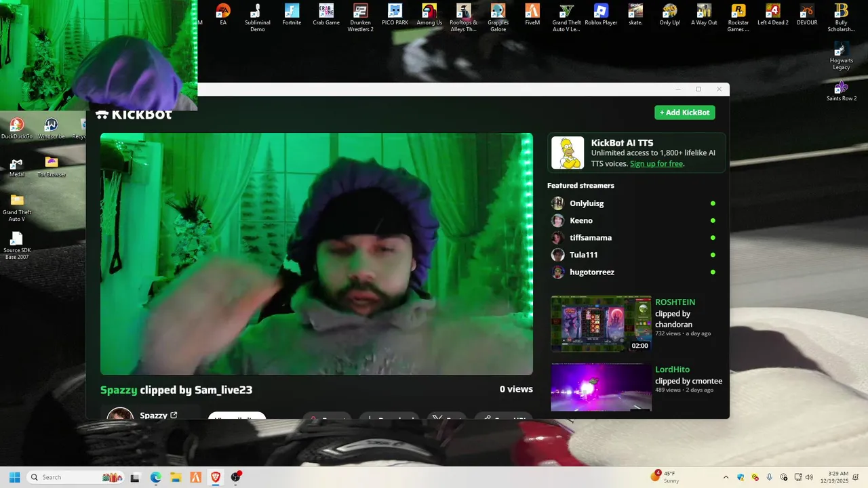Image resolution: width=868 pixels, height=488 pixels.
Task: Click Spazzy name in clip title
Action: pos(119,390)
